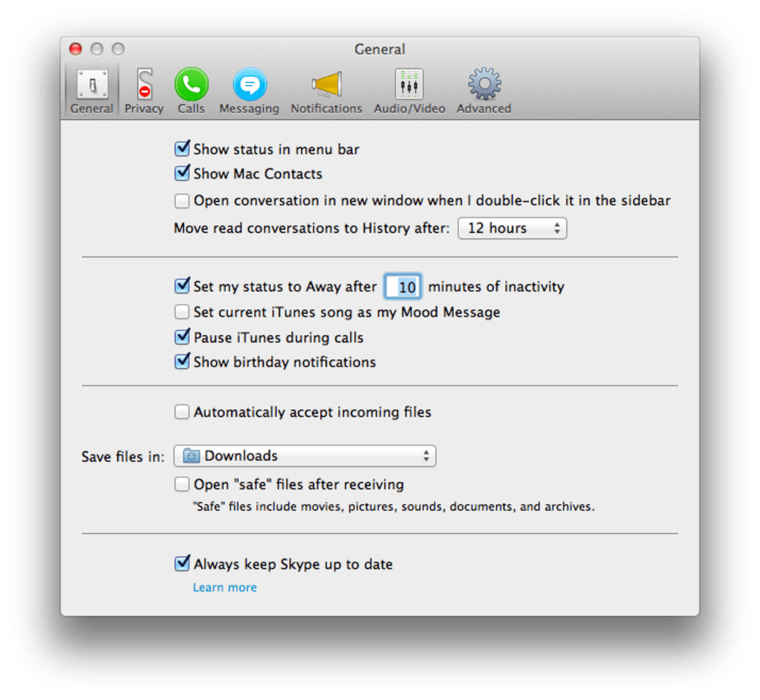Open the green Calls phone icon

pos(191,84)
